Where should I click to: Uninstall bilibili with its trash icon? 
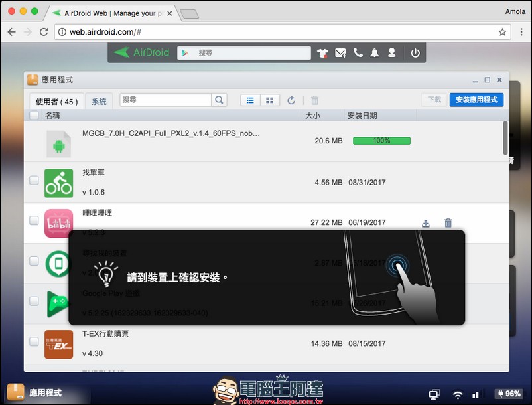[448, 222]
